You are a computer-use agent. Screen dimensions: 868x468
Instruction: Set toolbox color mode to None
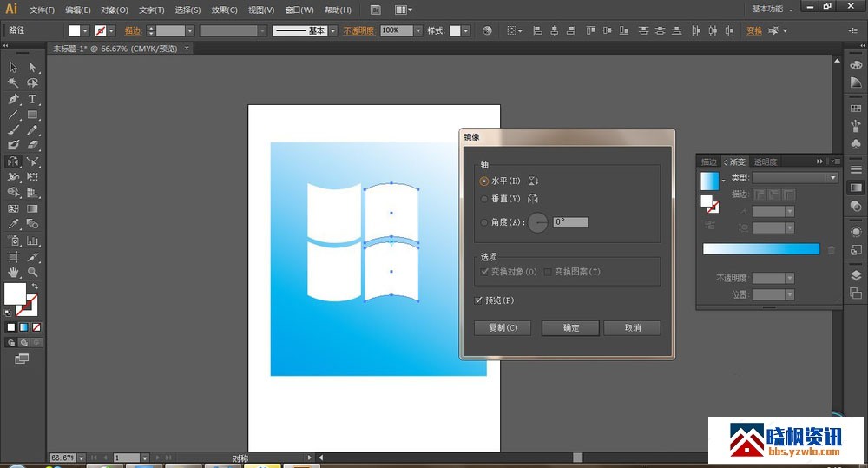pos(36,327)
